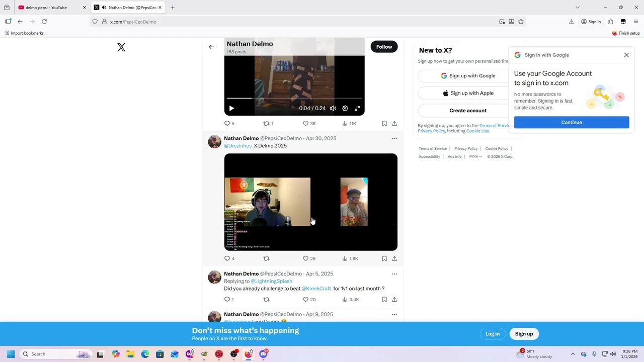
Task: Close the Sign in with Google popup
Action: (x=626, y=55)
